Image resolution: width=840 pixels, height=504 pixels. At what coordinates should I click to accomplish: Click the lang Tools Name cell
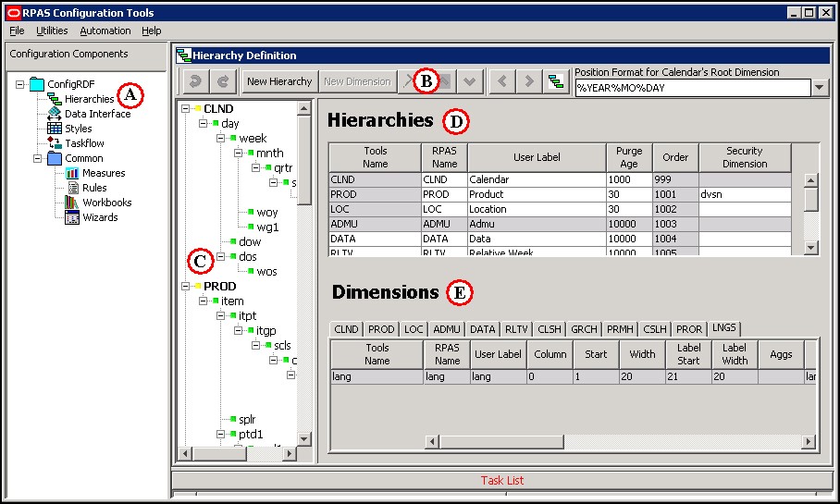click(377, 376)
